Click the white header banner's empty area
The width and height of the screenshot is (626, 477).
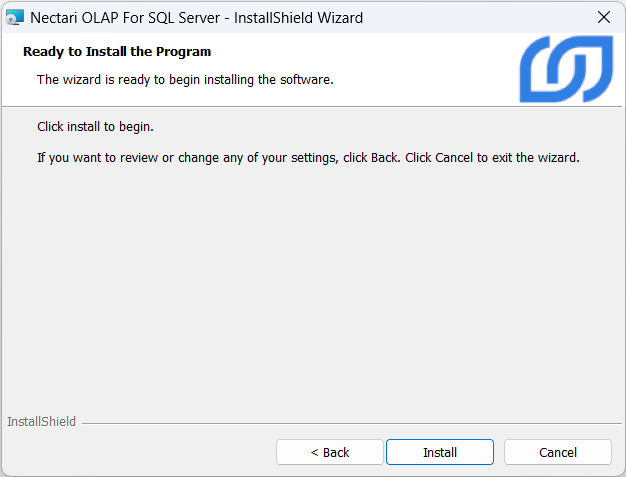point(430,60)
